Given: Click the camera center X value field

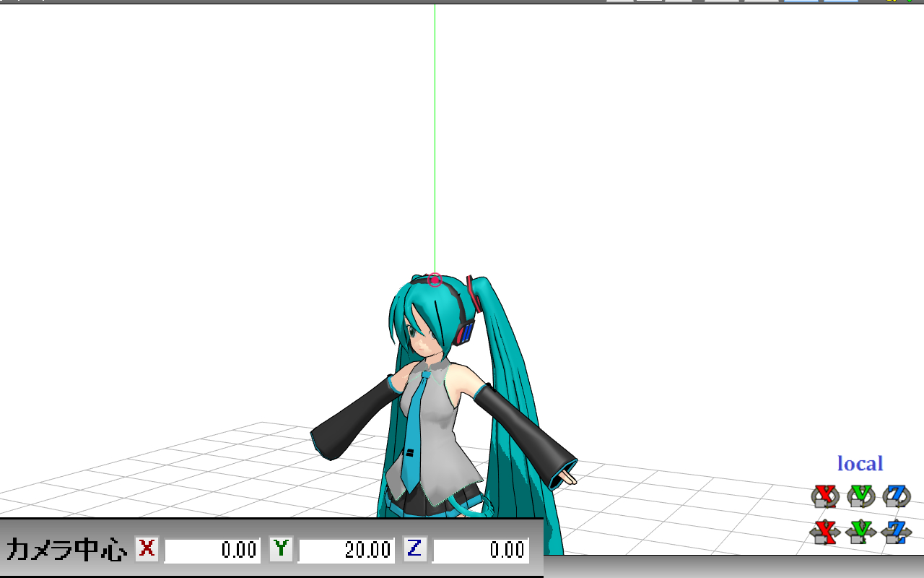Looking at the screenshot, I should coord(213,551).
